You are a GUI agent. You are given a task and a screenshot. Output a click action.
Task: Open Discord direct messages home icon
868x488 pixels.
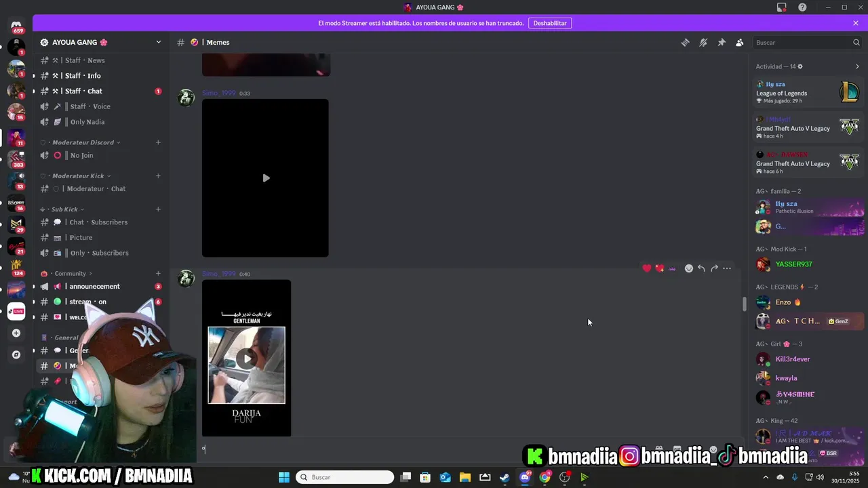[x=16, y=26]
